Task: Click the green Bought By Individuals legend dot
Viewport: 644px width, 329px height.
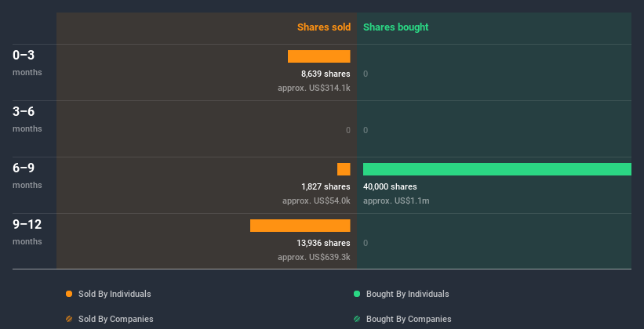Action: [357, 294]
